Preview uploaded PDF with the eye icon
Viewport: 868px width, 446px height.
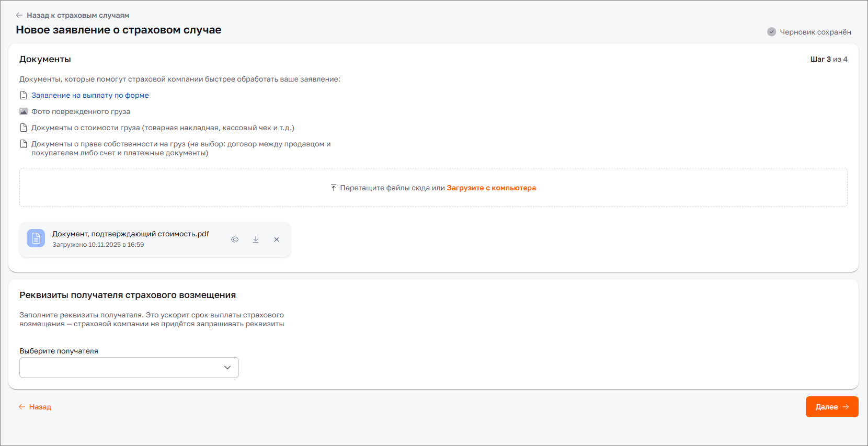(x=235, y=239)
